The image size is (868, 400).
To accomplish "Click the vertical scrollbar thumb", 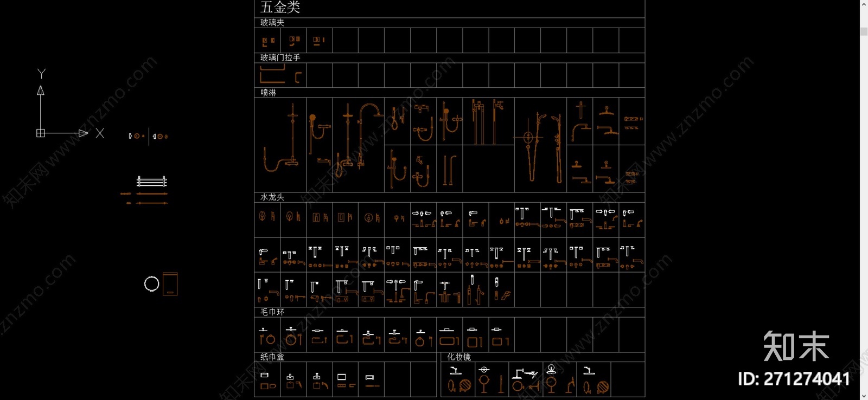I will coord(864,31).
